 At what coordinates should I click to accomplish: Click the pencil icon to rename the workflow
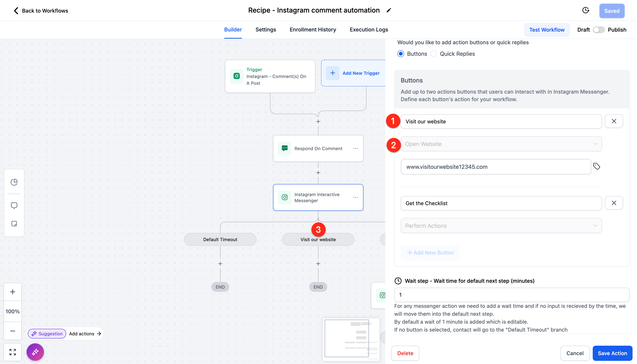coord(389,10)
